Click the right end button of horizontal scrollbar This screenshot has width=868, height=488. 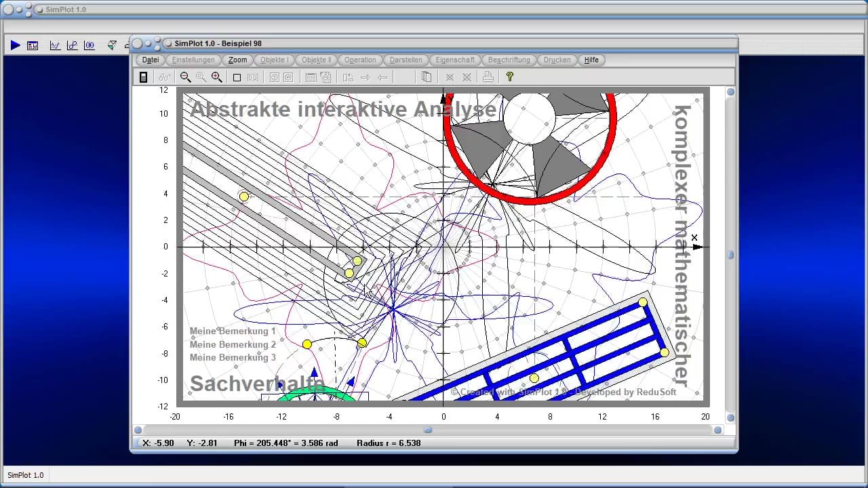pos(717,430)
